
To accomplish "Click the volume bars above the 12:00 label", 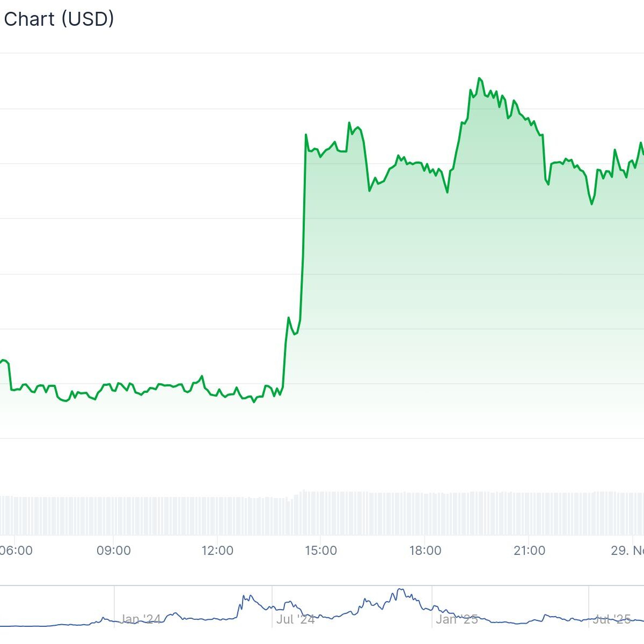I will (x=217, y=515).
